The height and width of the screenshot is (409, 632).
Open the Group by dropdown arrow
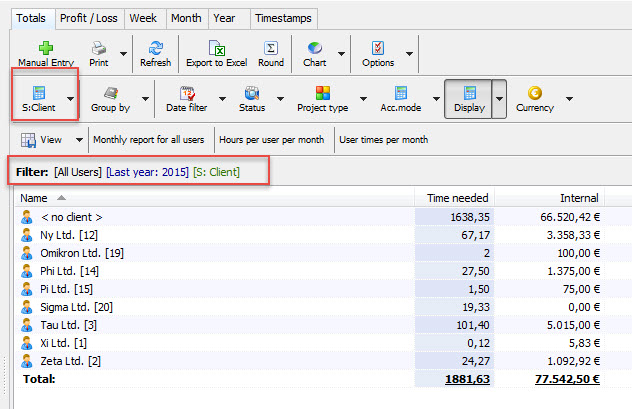[x=145, y=100]
